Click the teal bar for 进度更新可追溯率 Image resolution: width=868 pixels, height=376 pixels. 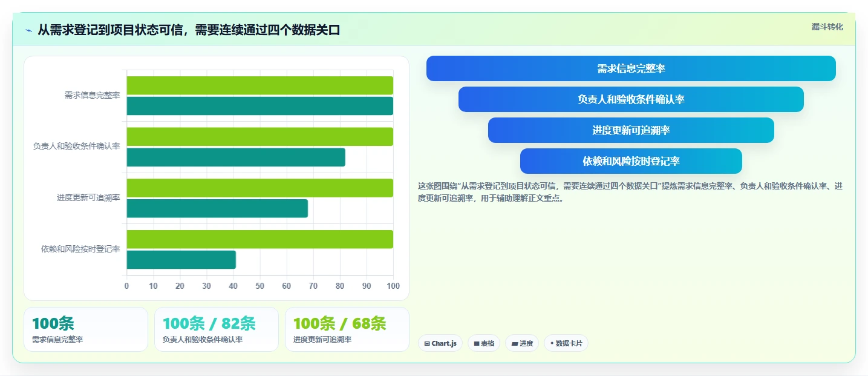(x=217, y=208)
